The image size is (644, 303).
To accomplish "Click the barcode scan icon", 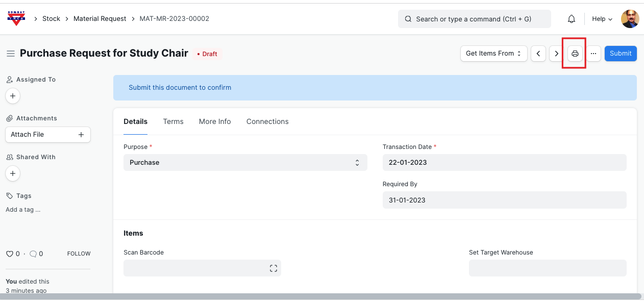I will (274, 268).
